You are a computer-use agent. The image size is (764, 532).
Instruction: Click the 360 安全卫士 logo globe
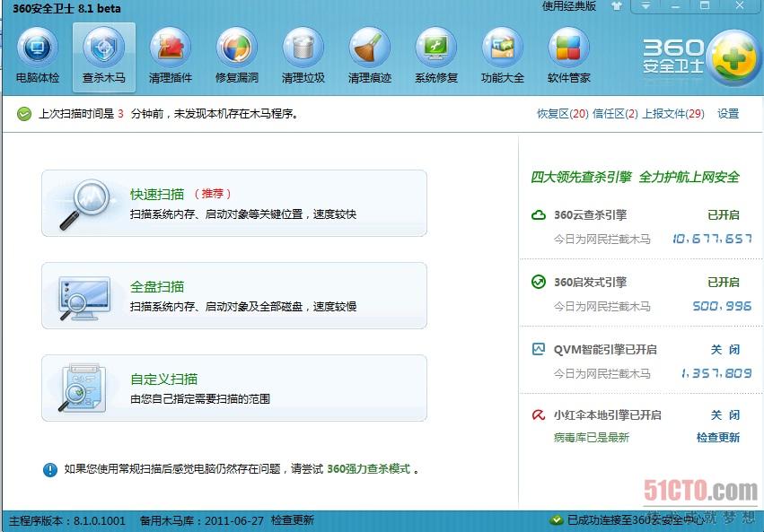(733, 57)
